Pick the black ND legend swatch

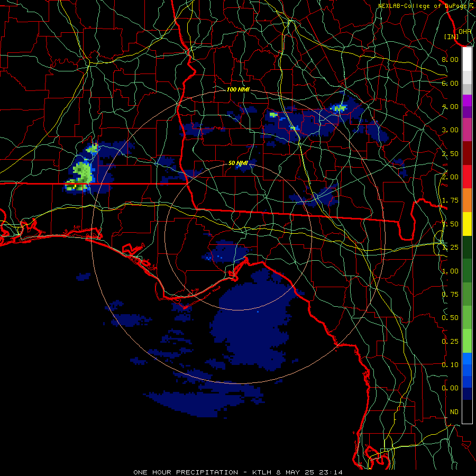[x=467, y=411]
